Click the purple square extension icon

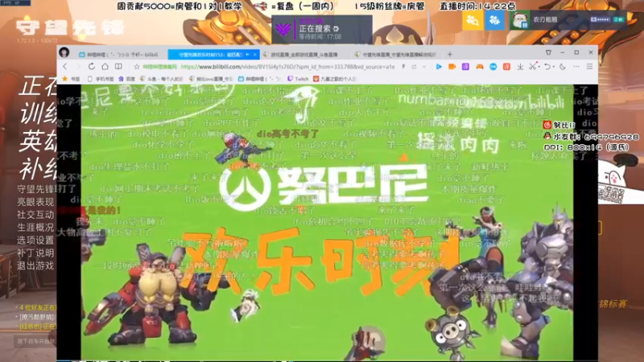[465, 67]
